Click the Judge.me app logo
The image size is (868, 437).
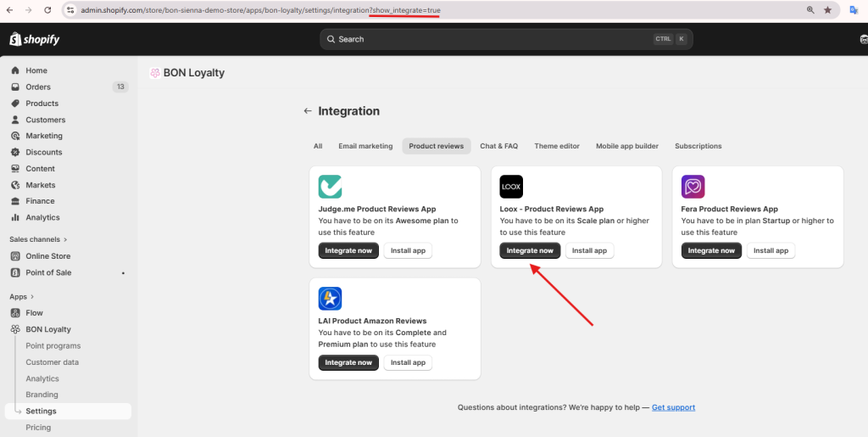click(x=330, y=187)
